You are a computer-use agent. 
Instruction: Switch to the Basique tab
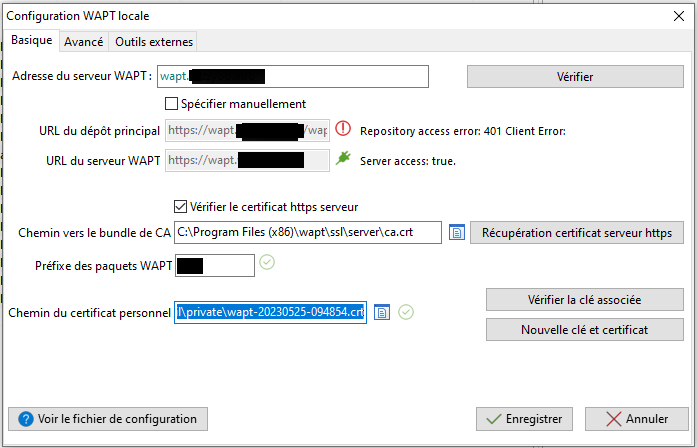[x=32, y=40]
